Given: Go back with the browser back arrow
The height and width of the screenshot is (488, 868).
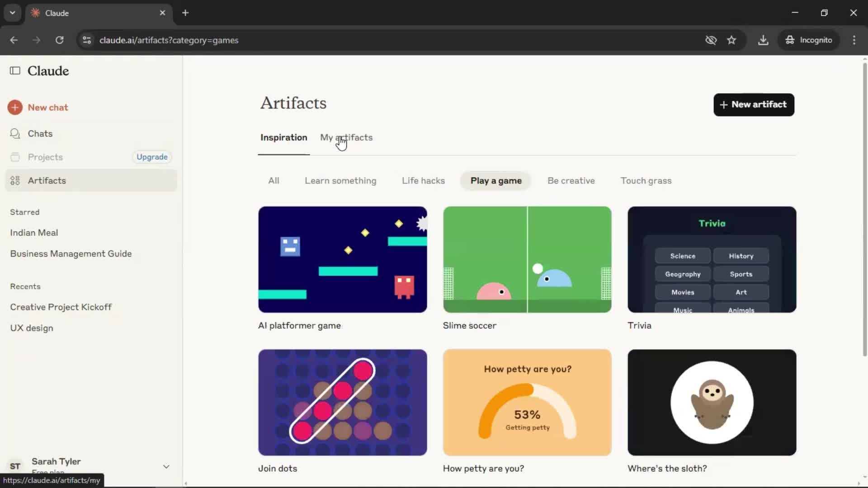Looking at the screenshot, I should coord(14,40).
